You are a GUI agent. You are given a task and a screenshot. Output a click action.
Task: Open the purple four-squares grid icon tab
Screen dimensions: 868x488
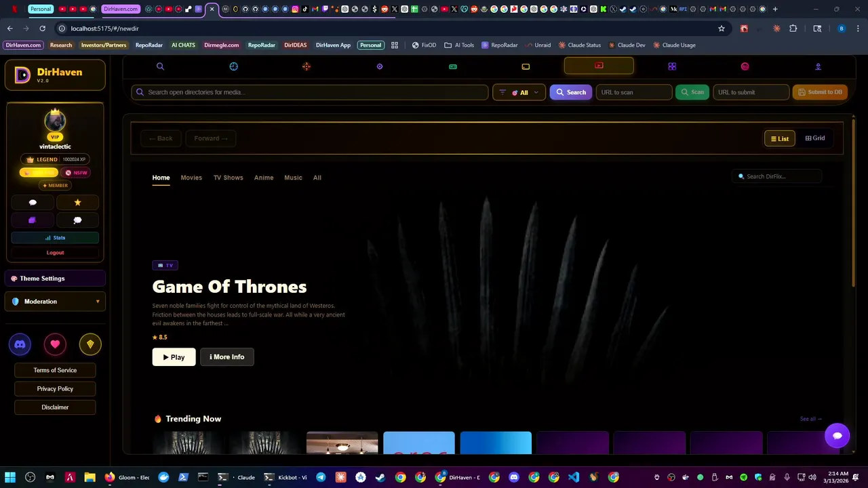(x=672, y=66)
